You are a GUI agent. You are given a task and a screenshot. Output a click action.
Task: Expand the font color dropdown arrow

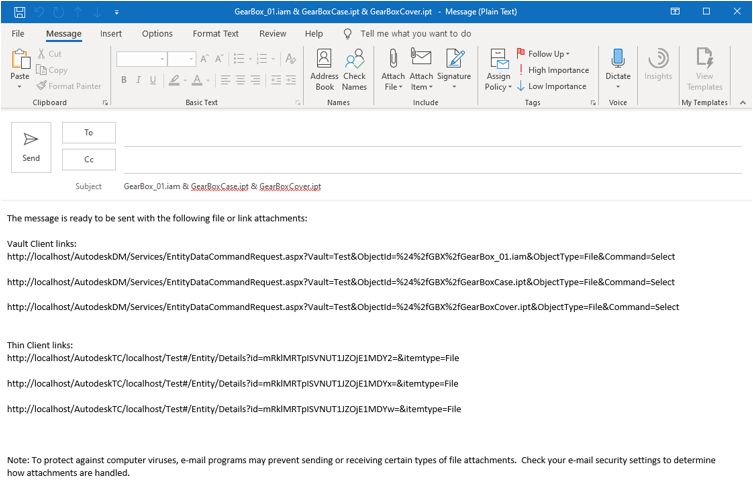tap(208, 81)
